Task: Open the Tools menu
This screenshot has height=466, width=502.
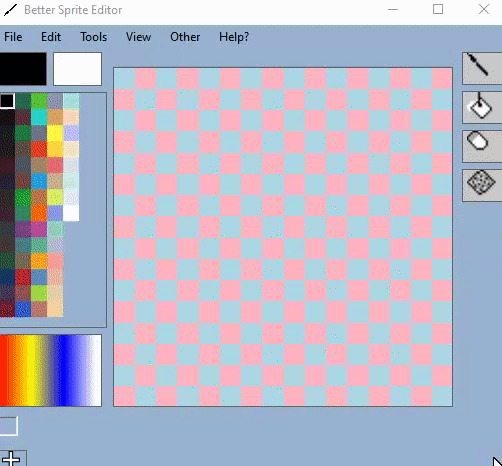Action: 94,37
